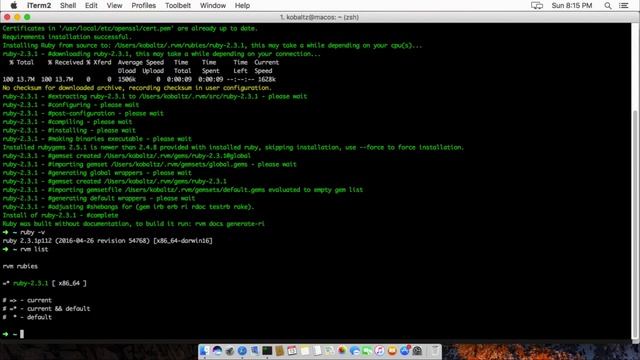640x360 pixels.
Task: Click the 'rvm rubies' heading text
Action: 20,267
